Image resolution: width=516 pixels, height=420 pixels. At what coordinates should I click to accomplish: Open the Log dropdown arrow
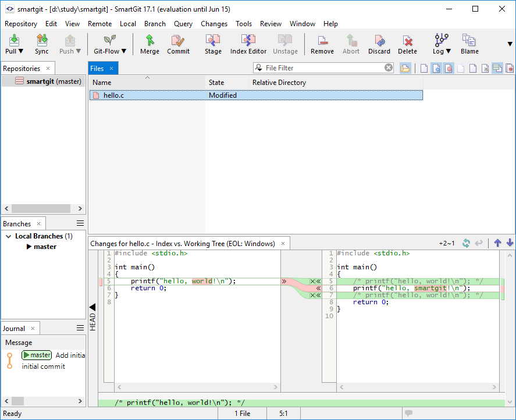(x=448, y=51)
